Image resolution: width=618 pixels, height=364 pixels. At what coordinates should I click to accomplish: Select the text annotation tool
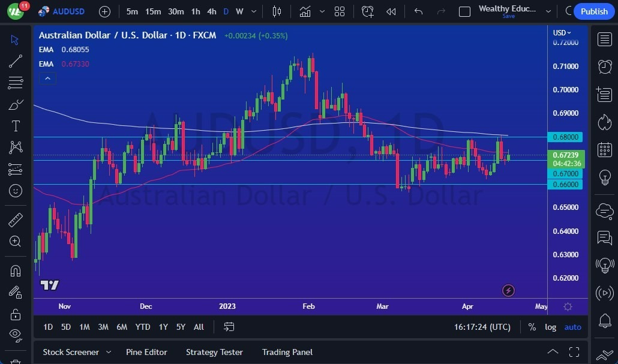[x=15, y=126]
